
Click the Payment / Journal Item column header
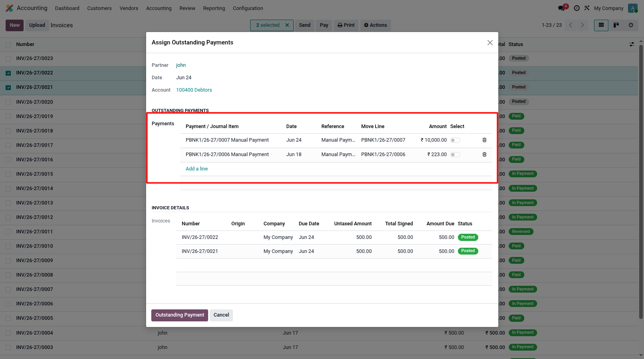[212, 126]
